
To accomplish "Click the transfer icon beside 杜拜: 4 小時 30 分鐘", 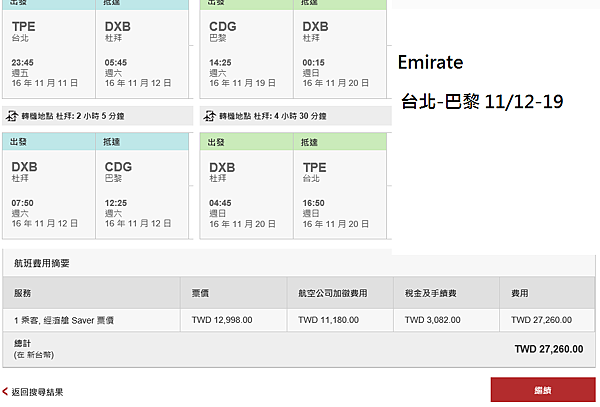I will point(209,116).
